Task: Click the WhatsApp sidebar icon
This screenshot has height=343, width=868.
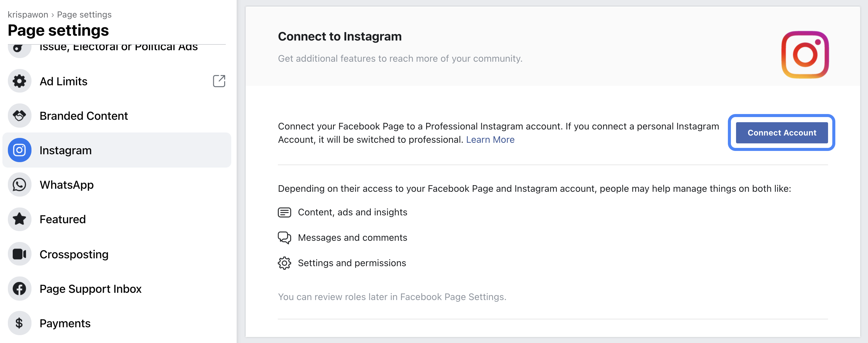Action: (x=20, y=185)
